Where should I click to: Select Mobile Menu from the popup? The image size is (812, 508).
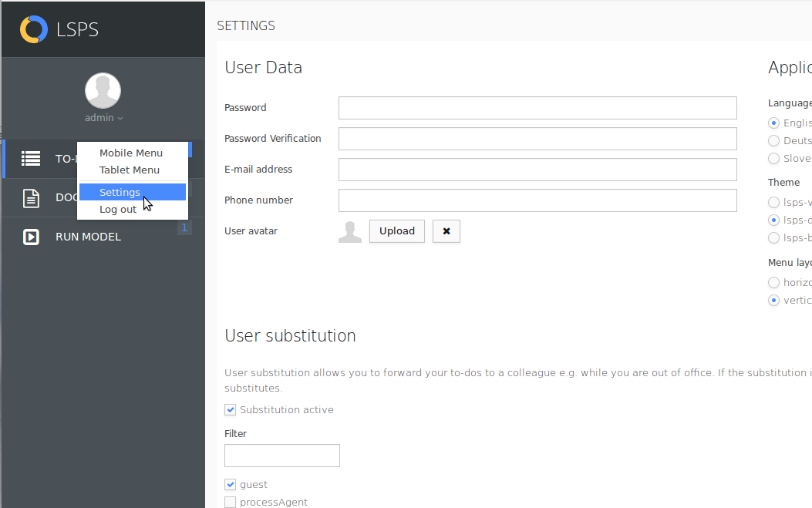131,153
